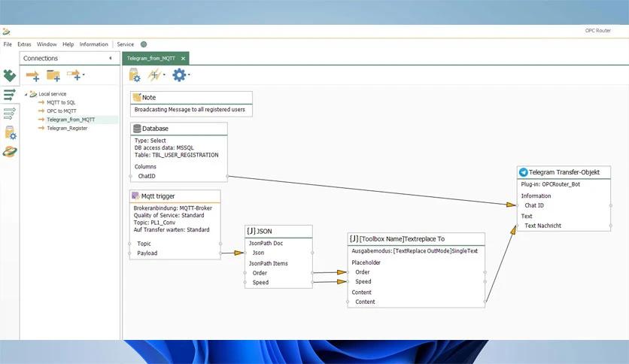Open the File menu
The height and width of the screenshot is (364, 629).
click(8, 44)
